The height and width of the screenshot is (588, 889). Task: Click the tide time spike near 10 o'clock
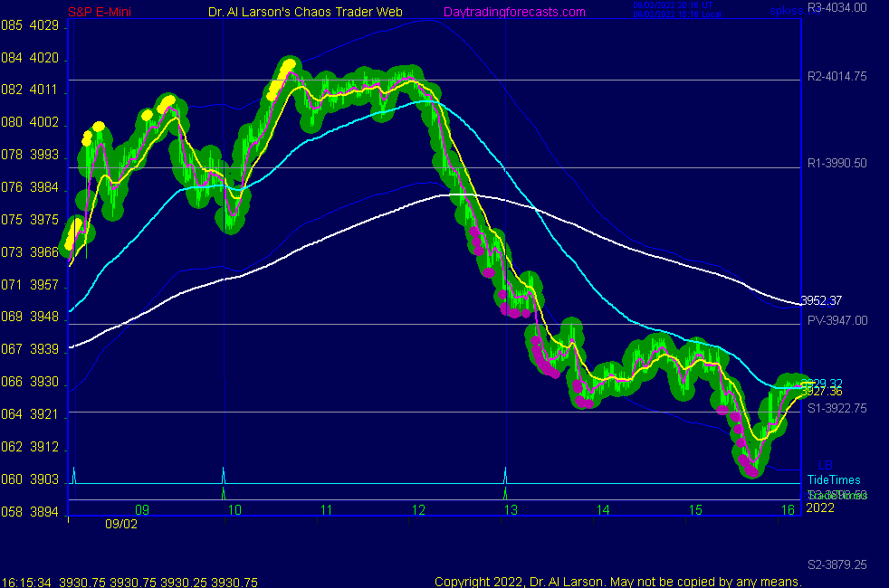tap(224, 475)
